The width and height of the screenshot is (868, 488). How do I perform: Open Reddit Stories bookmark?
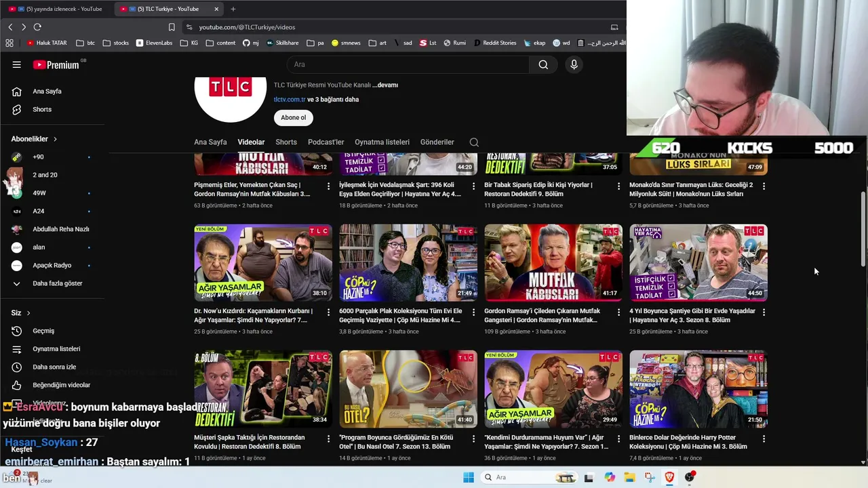(494, 43)
